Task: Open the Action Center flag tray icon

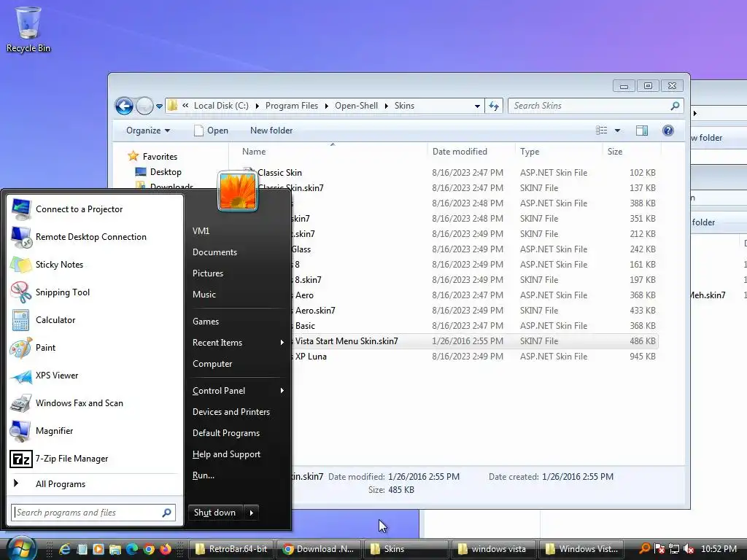Action: click(659, 549)
